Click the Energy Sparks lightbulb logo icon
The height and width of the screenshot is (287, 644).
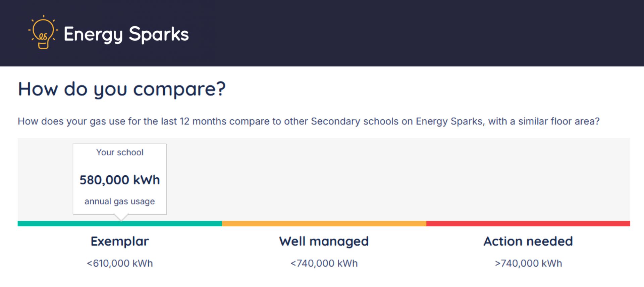[43, 33]
